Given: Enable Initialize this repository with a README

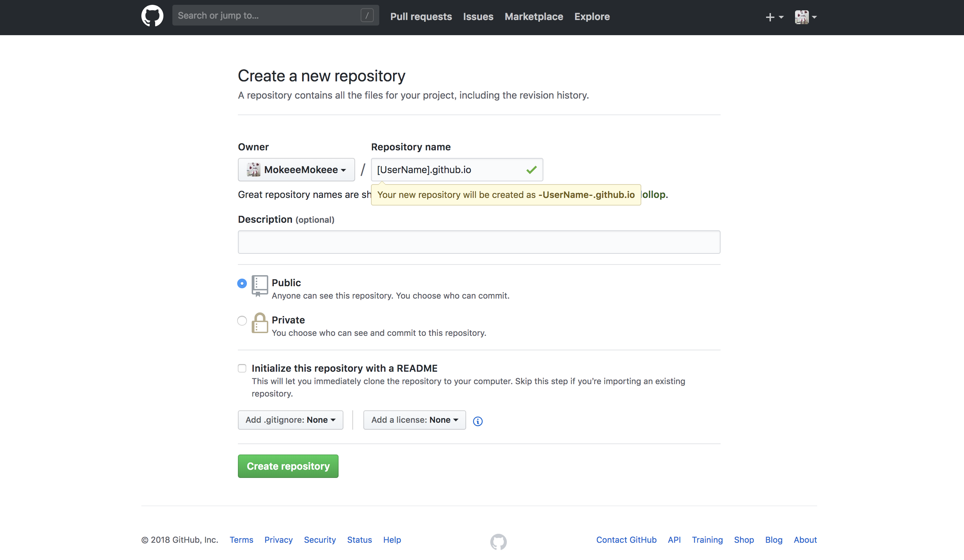Looking at the screenshot, I should pyautogui.click(x=242, y=368).
